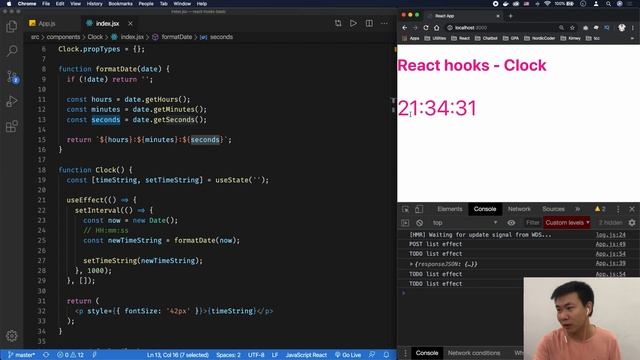
Task: Close the index.jsx editor tab
Action: click(x=130, y=24)
